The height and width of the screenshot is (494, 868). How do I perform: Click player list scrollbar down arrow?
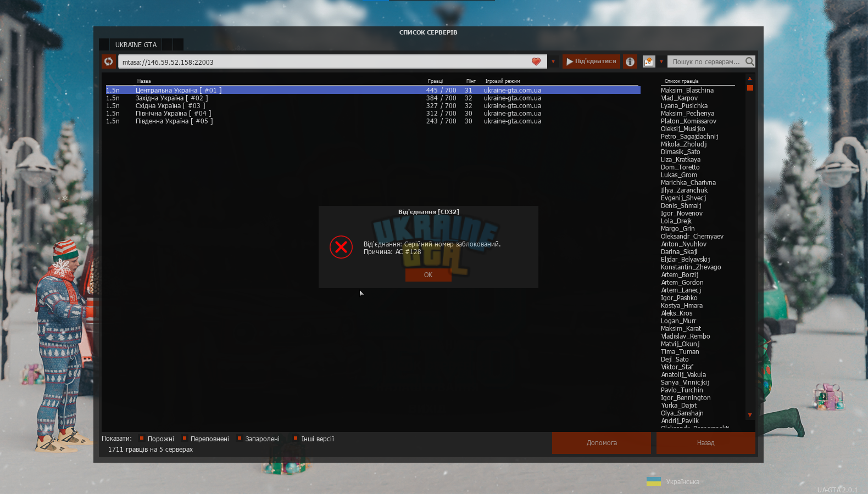click(750, 415)
